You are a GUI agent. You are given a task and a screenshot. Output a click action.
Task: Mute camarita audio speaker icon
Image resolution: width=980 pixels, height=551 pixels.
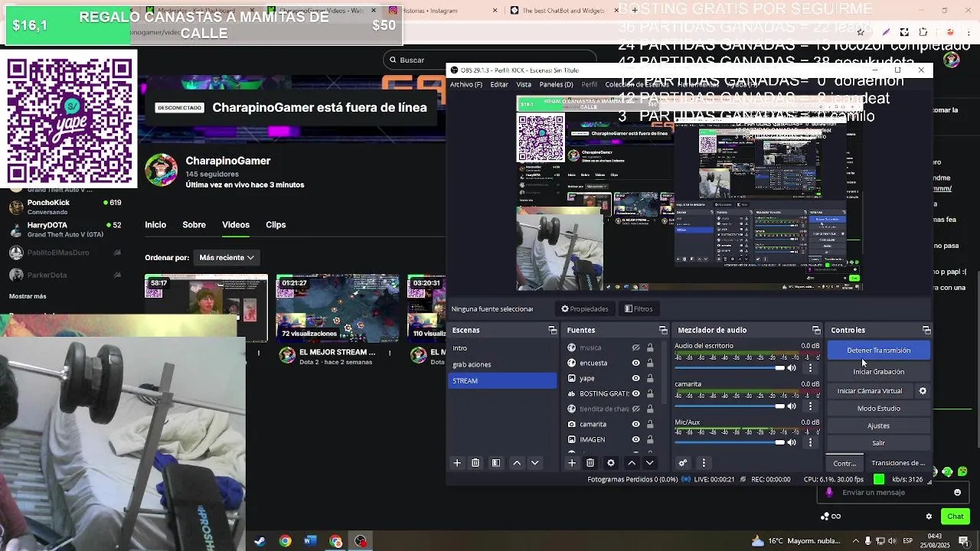click(792, 406)
